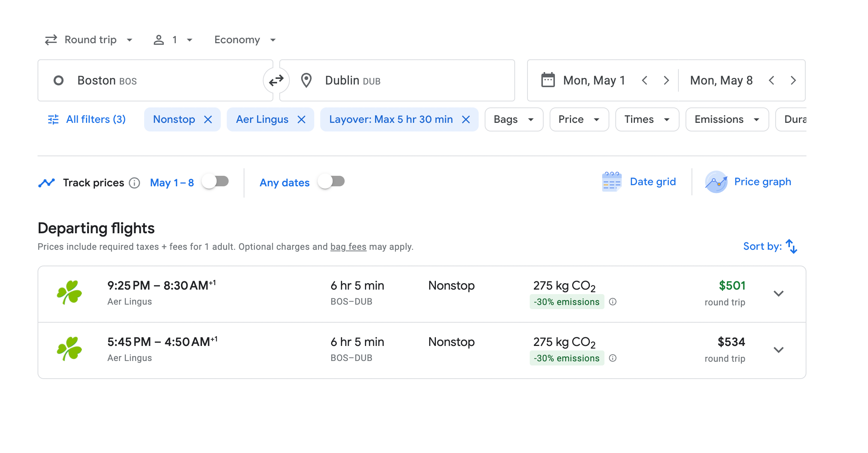868x453 pixels.
Task: Enable Track prices for May 1–8
Action: [x=215, y=182]
